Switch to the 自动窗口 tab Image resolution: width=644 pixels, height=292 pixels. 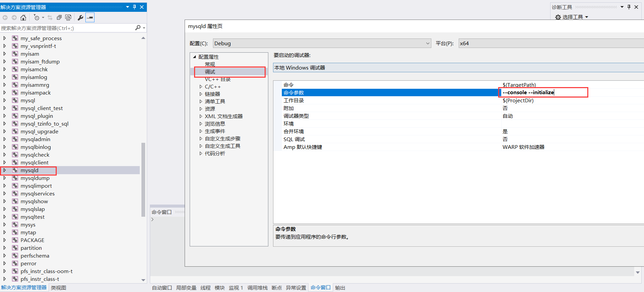[x=162, y=288]
